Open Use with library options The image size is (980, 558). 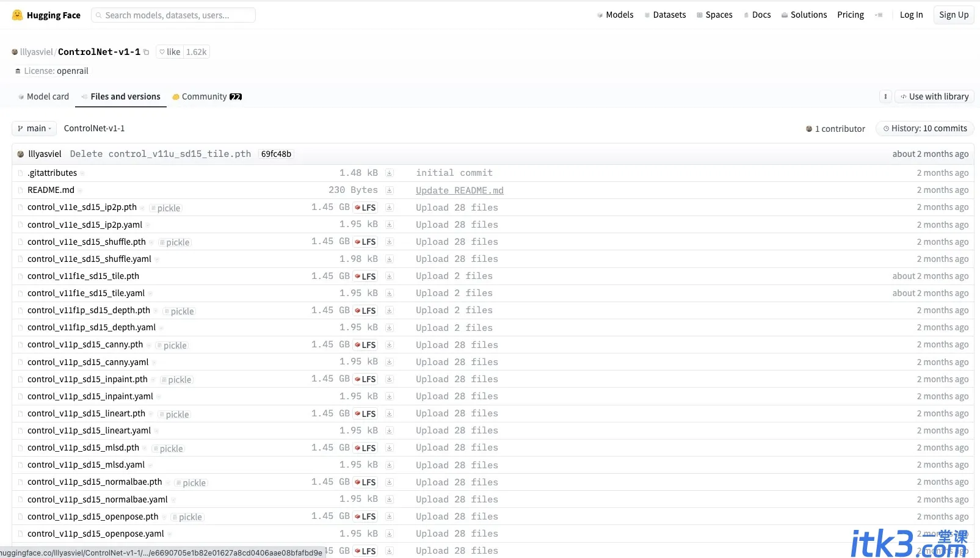pyautogui.click(x=934, y=96)
